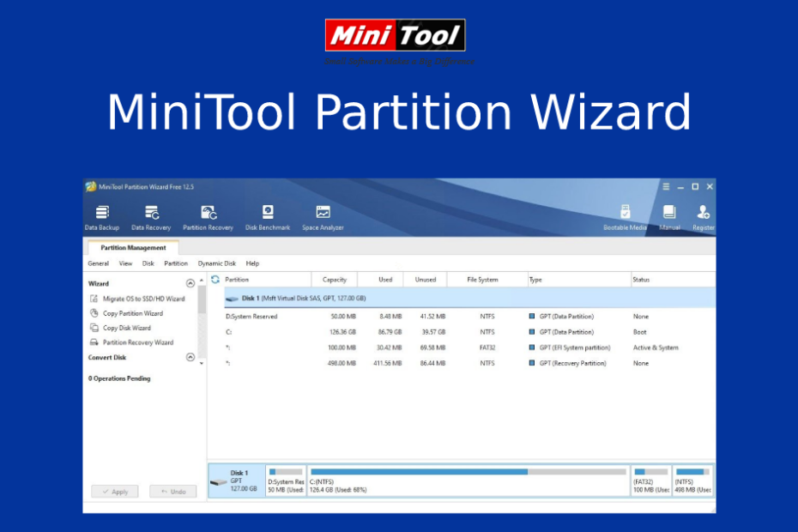Image resolution: width=798 pixels, height=532 pixels.
Task: Click the Partition Recovery Wizard icon
Action: point(94,342)
